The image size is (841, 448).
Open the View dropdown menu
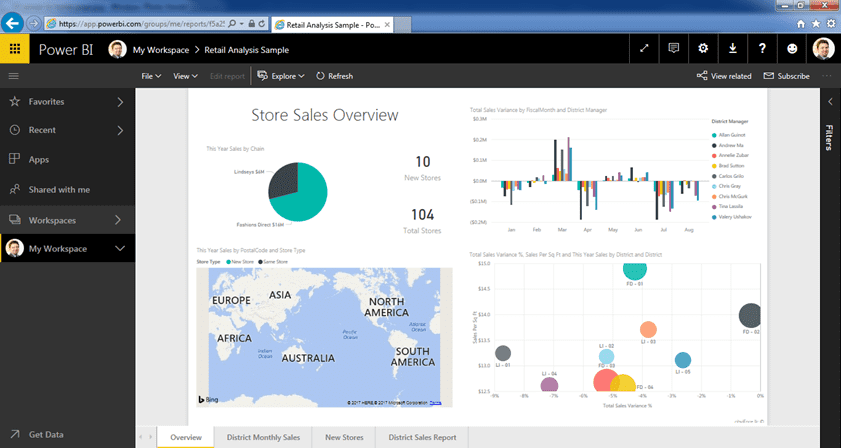[184, 76]
